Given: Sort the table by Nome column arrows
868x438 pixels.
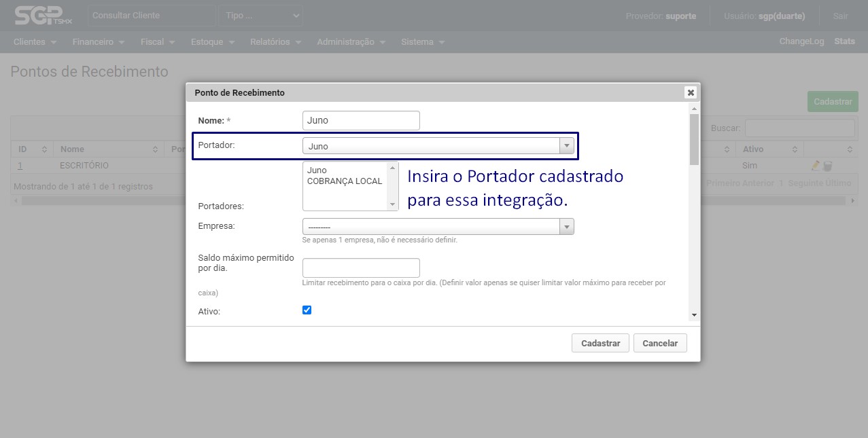Looking at the screenshot, I should tap(156, 149).
